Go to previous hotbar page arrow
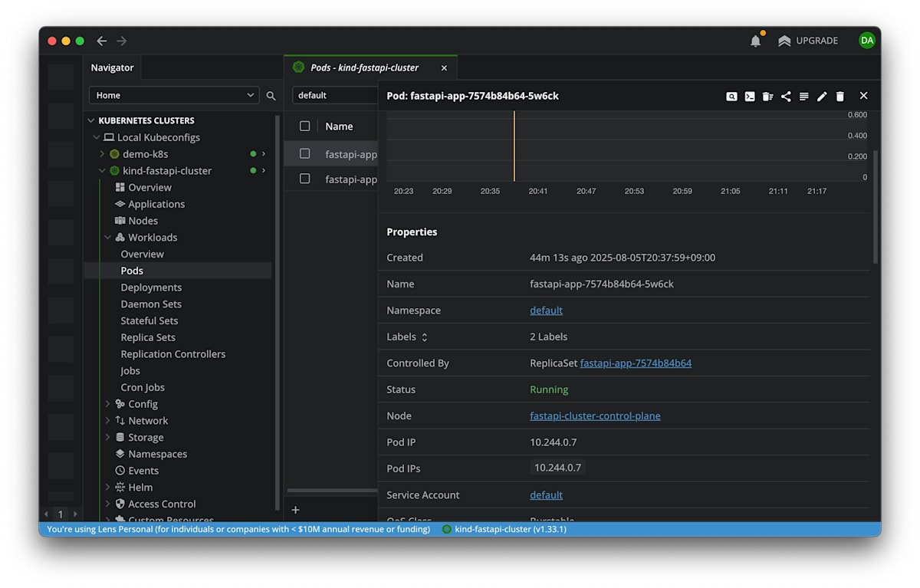 [46, 514]
